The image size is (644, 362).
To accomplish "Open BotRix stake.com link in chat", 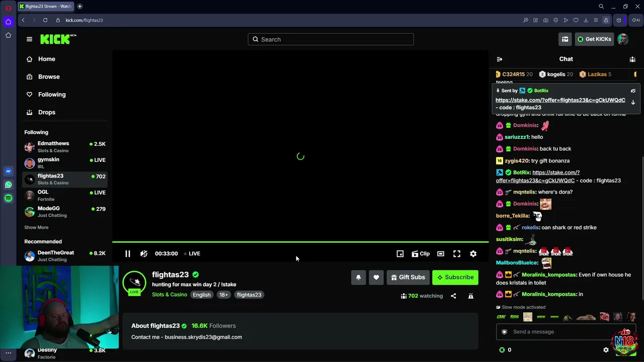I will click(x=537, y=176).
